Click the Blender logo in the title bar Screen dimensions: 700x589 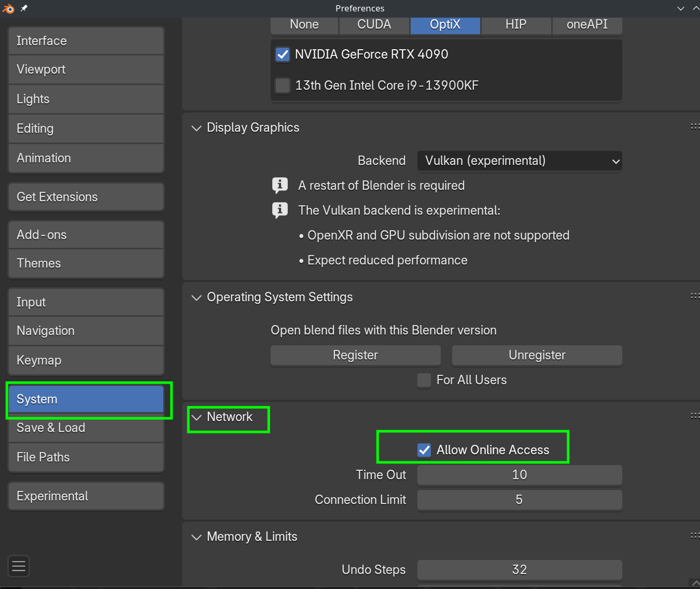(8, 8)
